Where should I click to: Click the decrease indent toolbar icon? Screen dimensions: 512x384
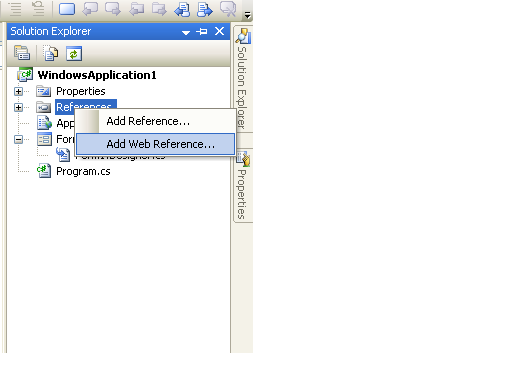(15, 9)
